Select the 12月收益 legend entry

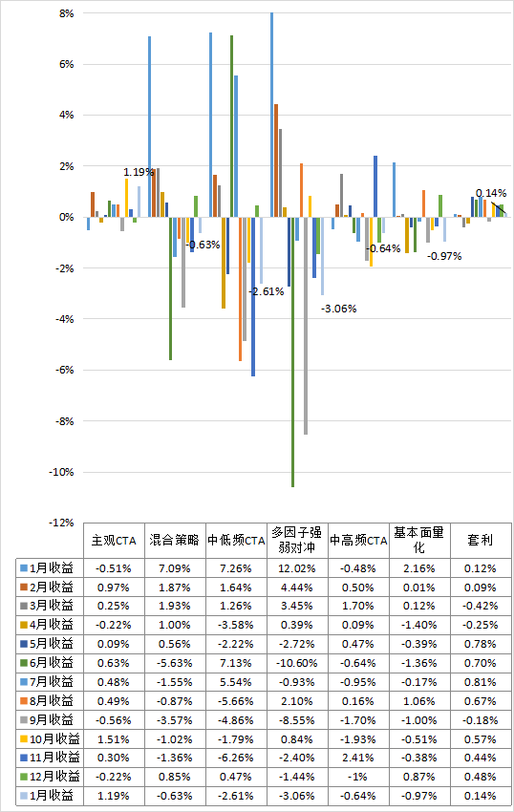click(x=51, y=777)
